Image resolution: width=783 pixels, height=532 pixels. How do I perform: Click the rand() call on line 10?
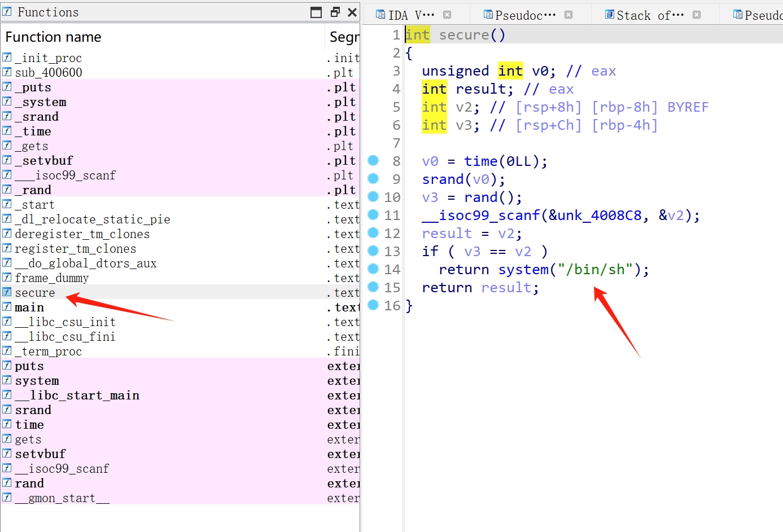[x=481, y=197]
